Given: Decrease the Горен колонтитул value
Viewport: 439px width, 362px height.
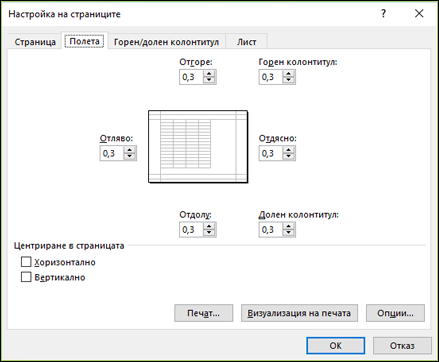Looking at the screenshot, I should 289,80.
